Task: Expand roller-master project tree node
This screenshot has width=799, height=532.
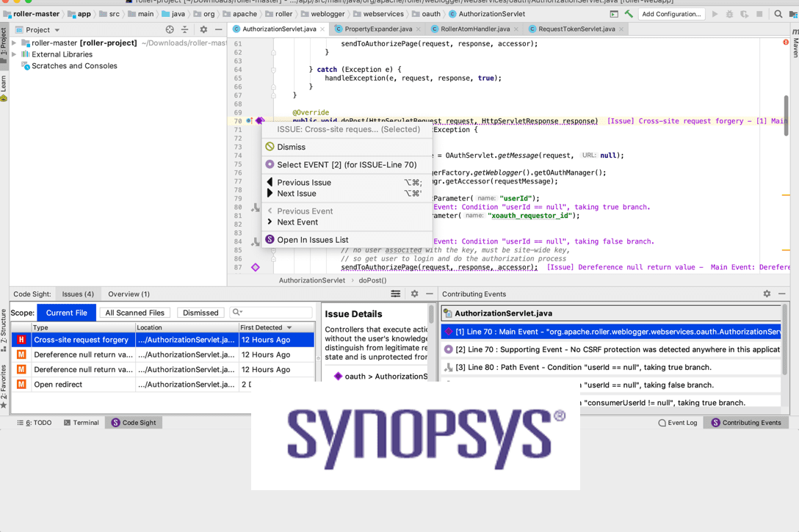Action: click(14, 43)
